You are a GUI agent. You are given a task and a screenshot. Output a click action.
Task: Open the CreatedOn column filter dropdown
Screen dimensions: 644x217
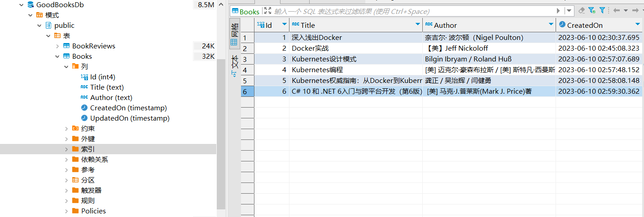point(637,24)
